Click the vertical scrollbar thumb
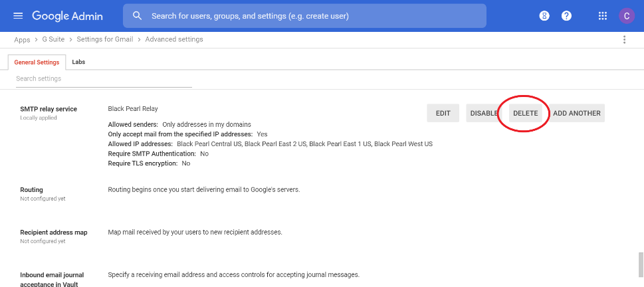The image size is (644, 287). [641, 266]
